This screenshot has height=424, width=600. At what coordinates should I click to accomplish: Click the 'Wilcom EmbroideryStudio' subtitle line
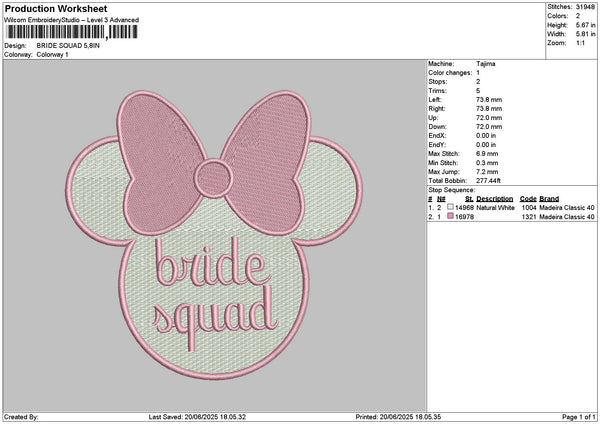tap(72, 20)
